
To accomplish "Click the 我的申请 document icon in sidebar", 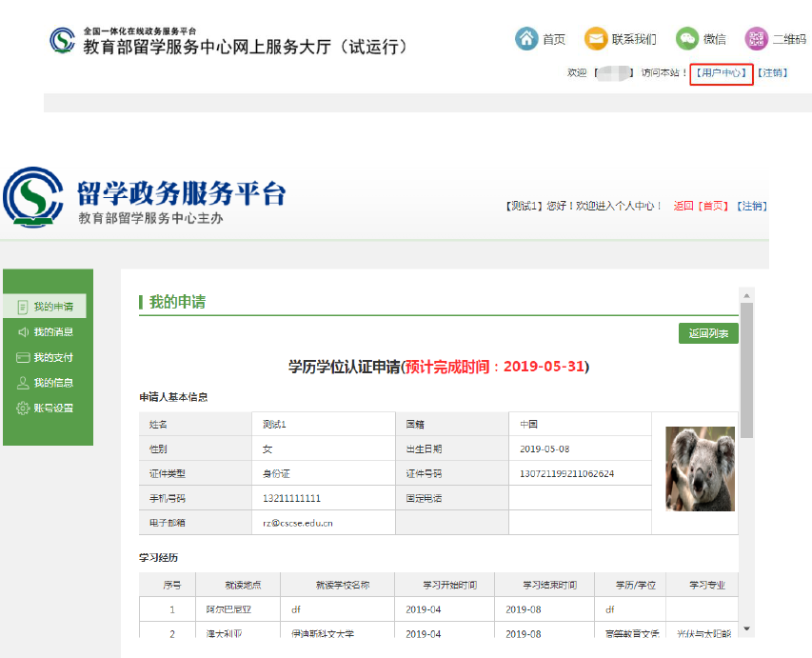I will coord(23,307).
